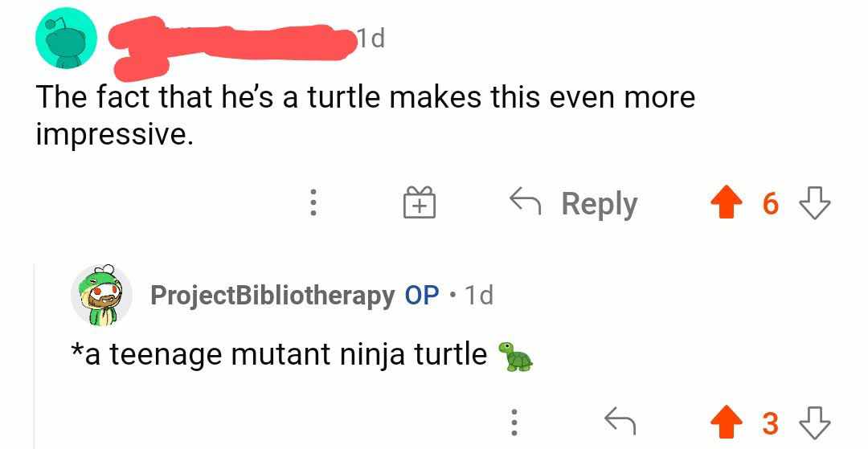
Task: Click the turtle emoji in the reply
Action: [515, 356]
